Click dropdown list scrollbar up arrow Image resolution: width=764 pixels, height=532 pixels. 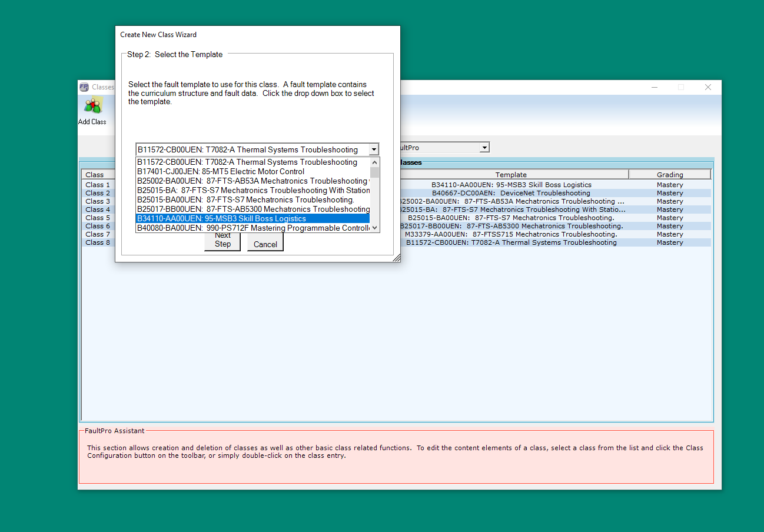pos(374,162)
